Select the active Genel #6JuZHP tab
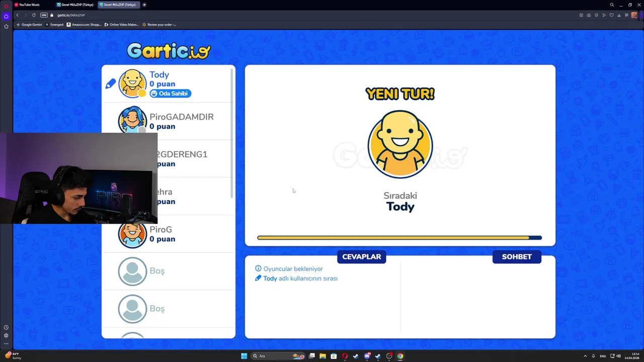This screenshot has height=362, width=644. point(118,5)
